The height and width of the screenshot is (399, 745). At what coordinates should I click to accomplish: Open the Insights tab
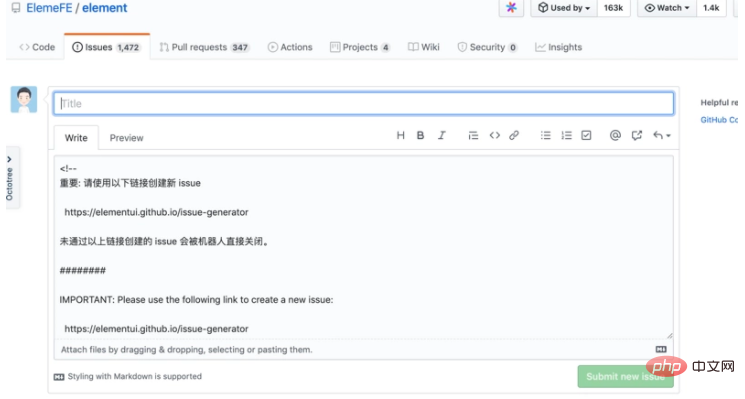tap(559, 47)
